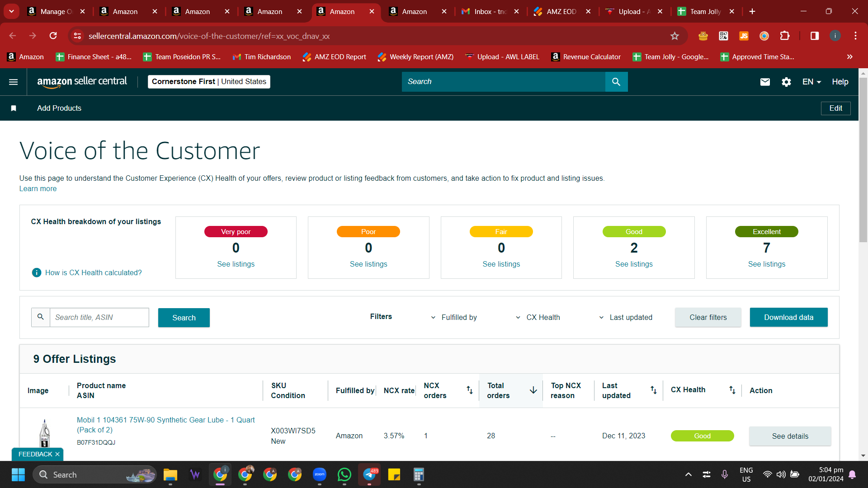Click Add Products shortcut link

pos(59,108)
